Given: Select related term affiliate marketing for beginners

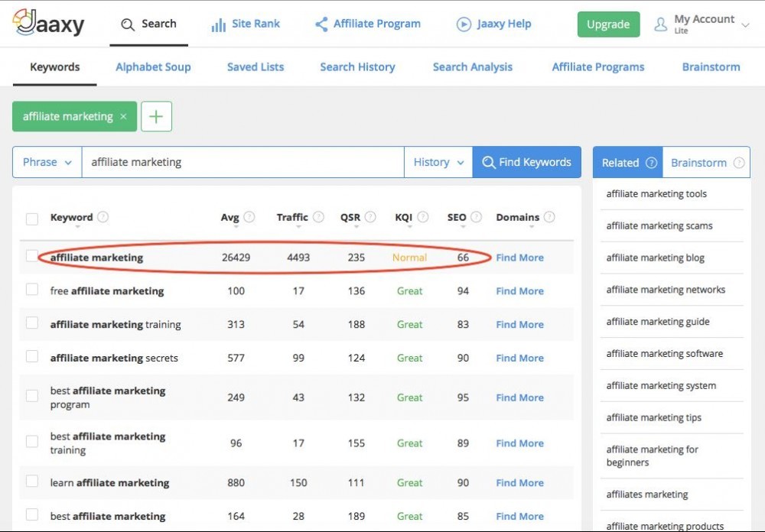Looking at the screenshot, I should click(652, 456).
